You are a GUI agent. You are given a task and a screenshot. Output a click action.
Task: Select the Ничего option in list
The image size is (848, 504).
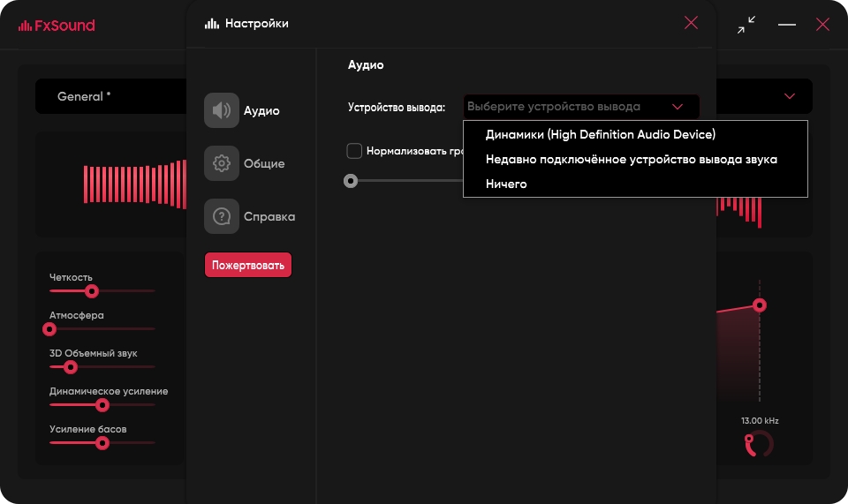[506, 184]
